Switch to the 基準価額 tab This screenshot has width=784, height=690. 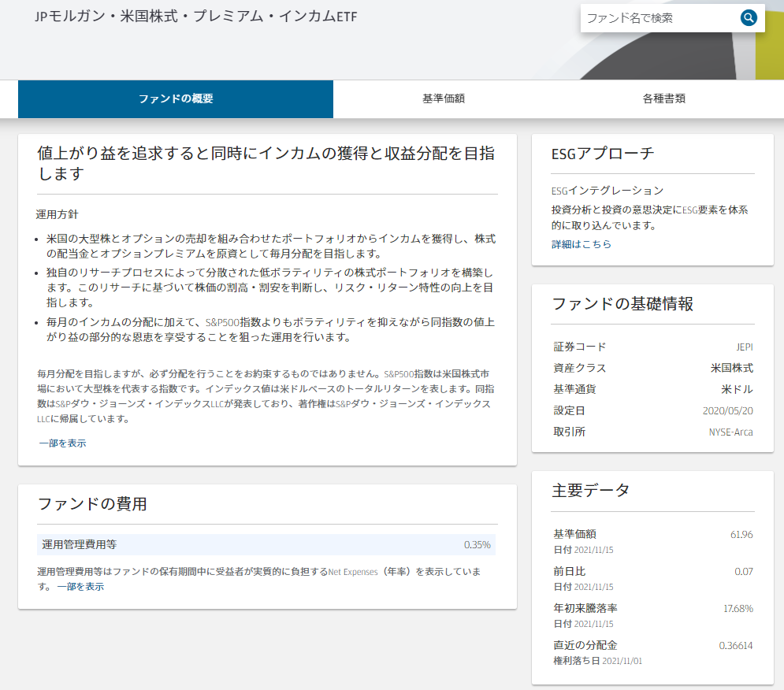444,99
